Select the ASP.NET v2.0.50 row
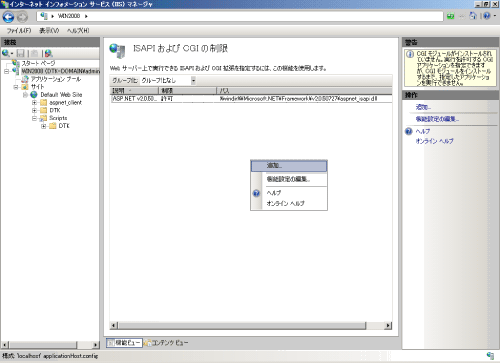The height and width of the screenshot is (363, 500). (251, 99)
